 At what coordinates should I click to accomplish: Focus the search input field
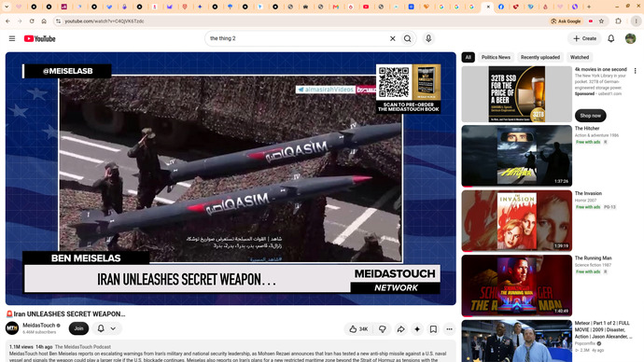pos(298,38)
